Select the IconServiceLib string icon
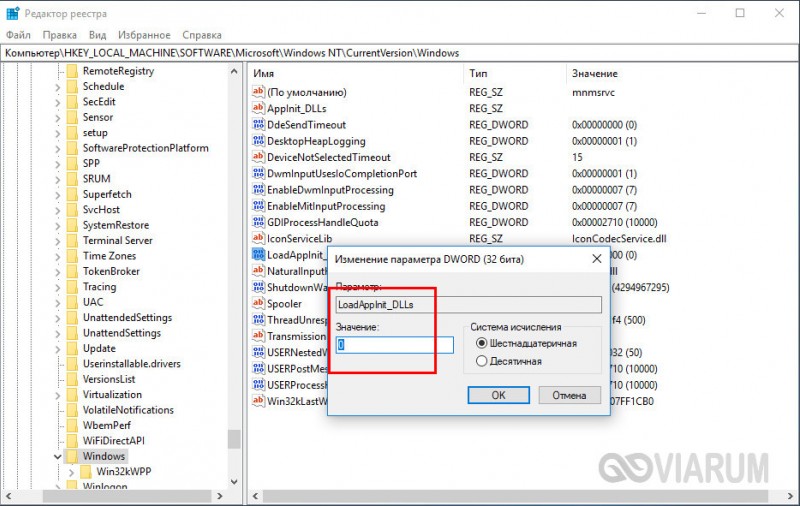The width and height of the screenshot is (800, 506). coord(258,238)
